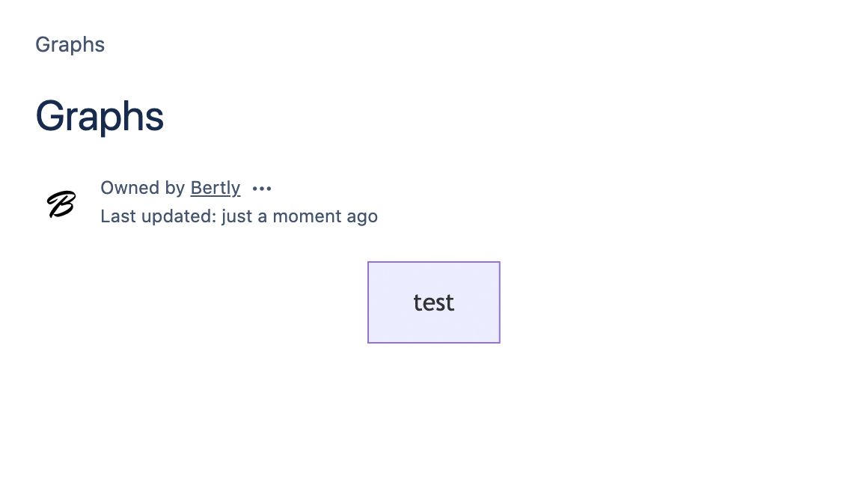Show byline actions via the ellipsis icon
The image size is (868, 494).
[x=262, y=189]
